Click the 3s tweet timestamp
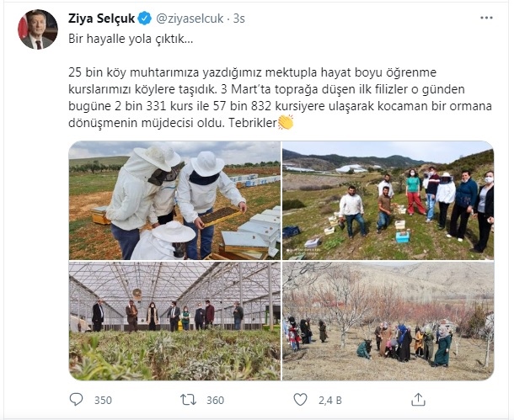This screenshot has height=420, width=514. (239, 19)
